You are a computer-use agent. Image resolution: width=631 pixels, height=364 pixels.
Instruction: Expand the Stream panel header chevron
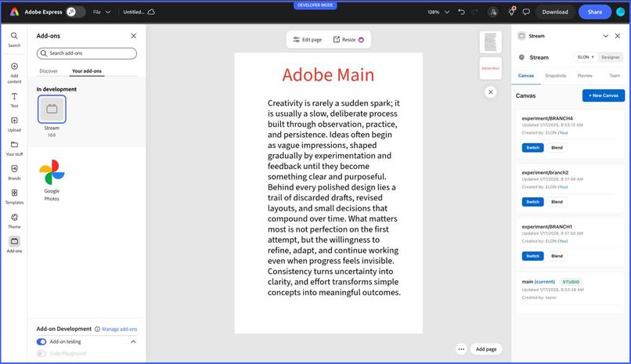[605, 36]
